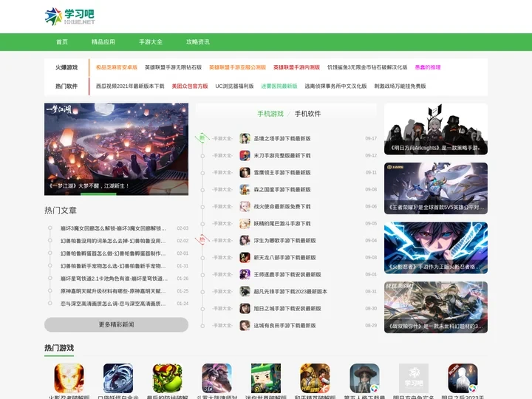532x399 pixels.
Task: Click title 圣境之塔手游下载最新版
Action: (x=282, y=138)
